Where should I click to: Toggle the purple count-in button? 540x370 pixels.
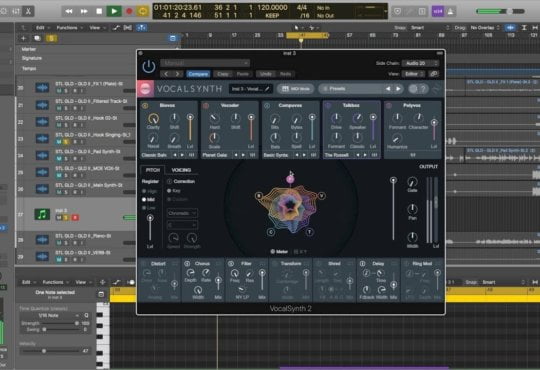pyautogui.click(x=438, y=11)
